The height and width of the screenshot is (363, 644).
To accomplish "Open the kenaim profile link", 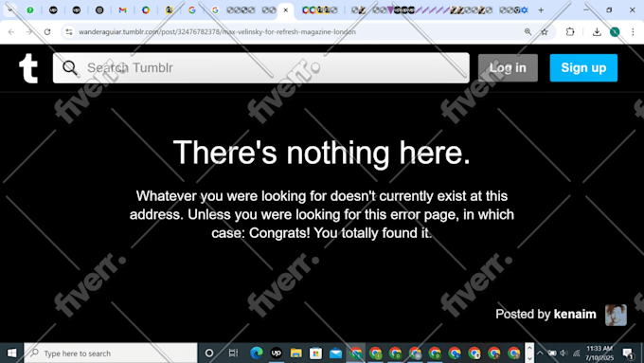I will click(x=575, y=314).
